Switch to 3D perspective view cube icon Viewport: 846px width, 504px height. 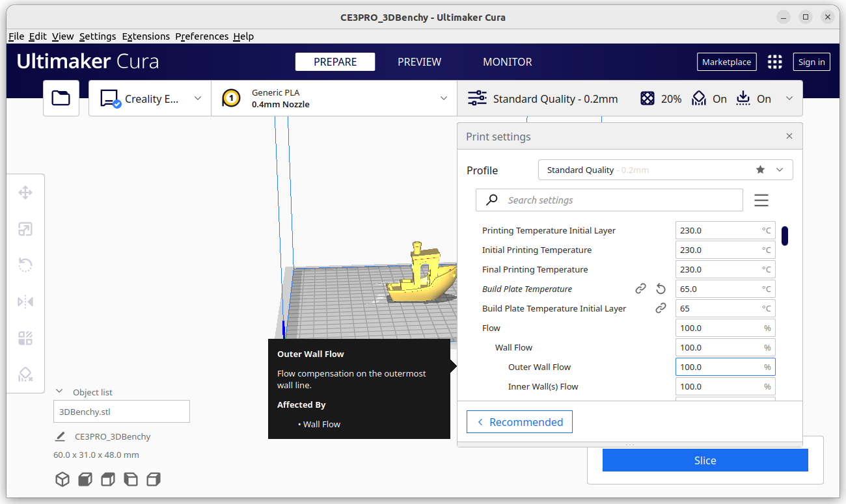click(62, 479)
